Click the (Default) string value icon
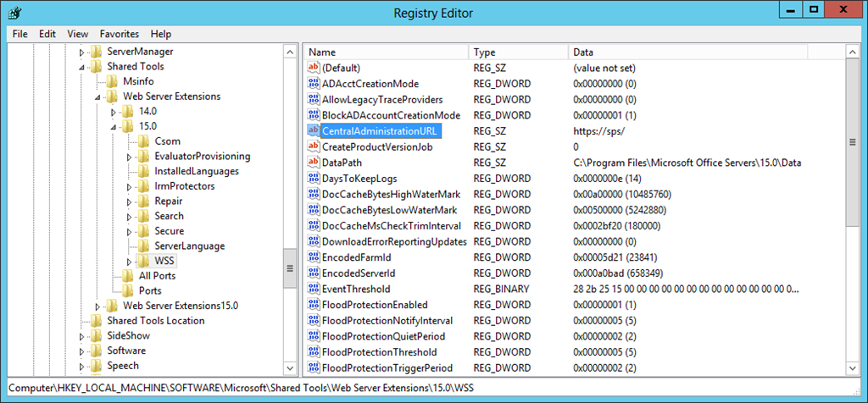This screenshot has width=868, height=403. (314, 68)
